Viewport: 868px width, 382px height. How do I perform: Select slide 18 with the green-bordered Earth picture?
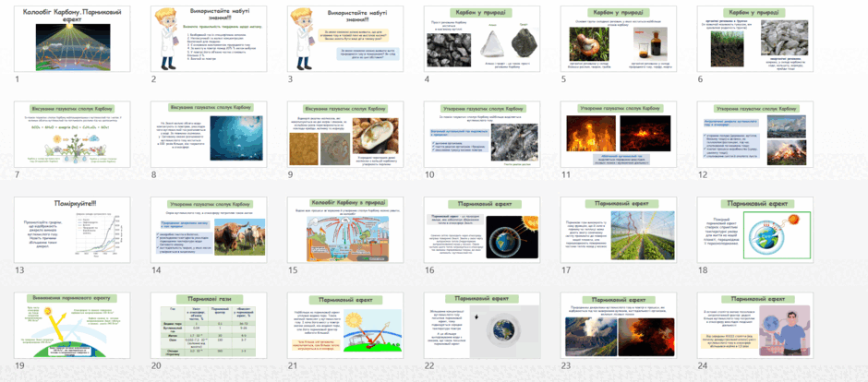(x=755, y=230)
